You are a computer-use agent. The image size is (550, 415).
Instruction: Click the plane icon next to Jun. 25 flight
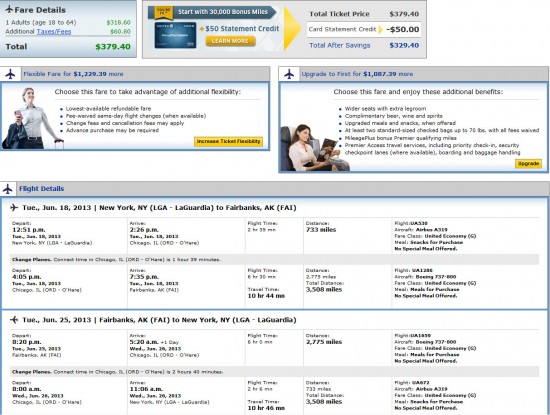(x=14, y=320)
